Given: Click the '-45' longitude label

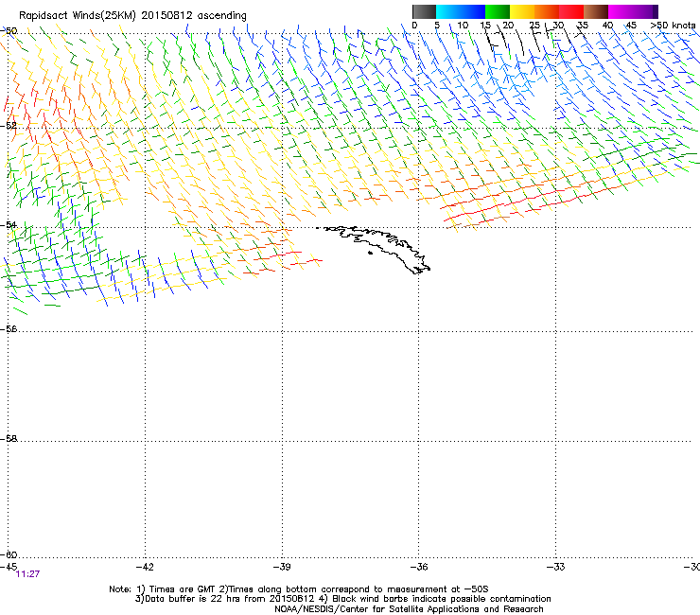Looking at the screenshot, I should tap(9, 567).
